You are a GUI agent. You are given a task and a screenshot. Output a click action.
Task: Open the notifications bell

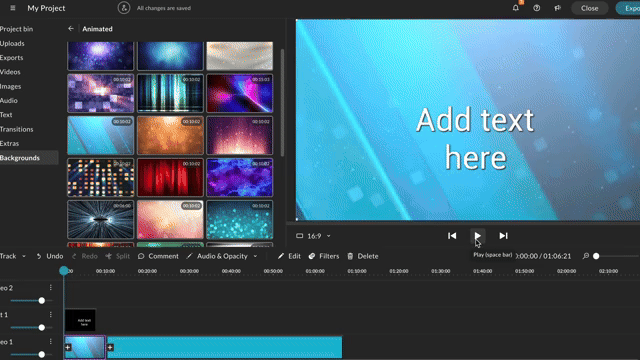point(516,8)
